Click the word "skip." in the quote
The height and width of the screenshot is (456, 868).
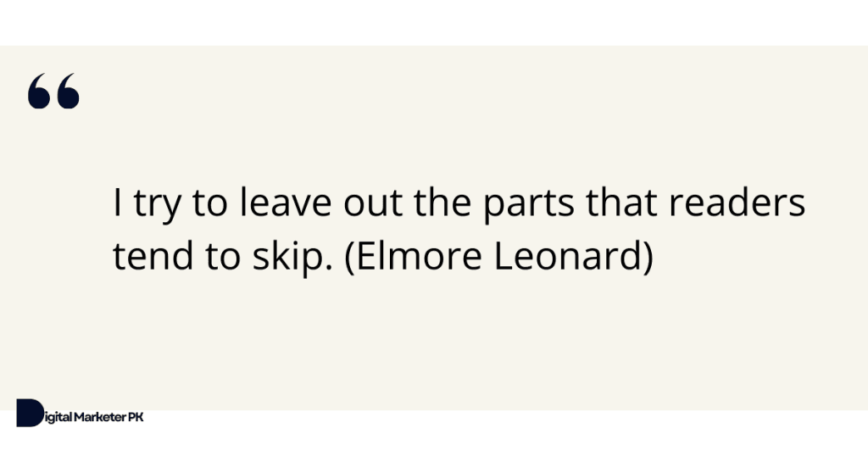(x=292, y=258)
